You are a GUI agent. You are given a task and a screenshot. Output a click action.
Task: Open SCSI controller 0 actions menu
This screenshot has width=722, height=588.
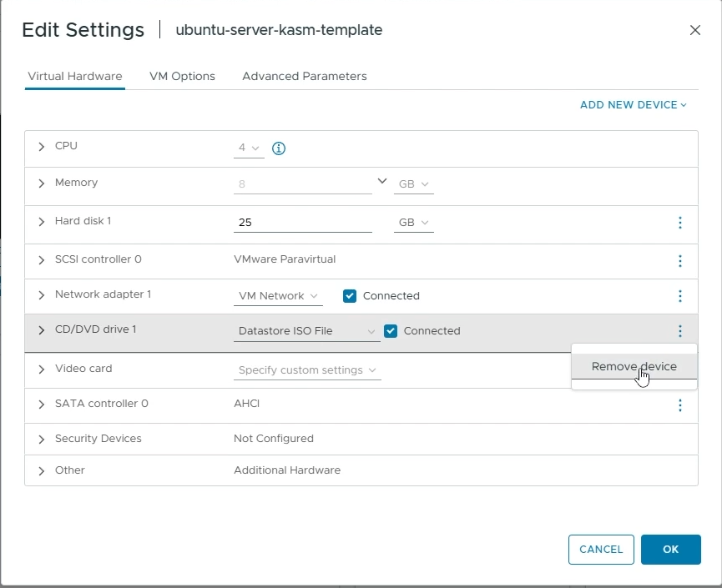pos(679,260)
